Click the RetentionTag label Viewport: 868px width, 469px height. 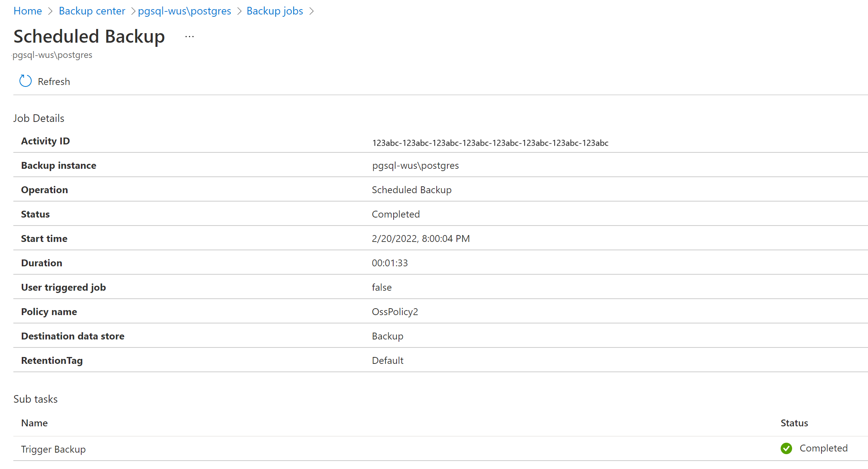(52, 360)
